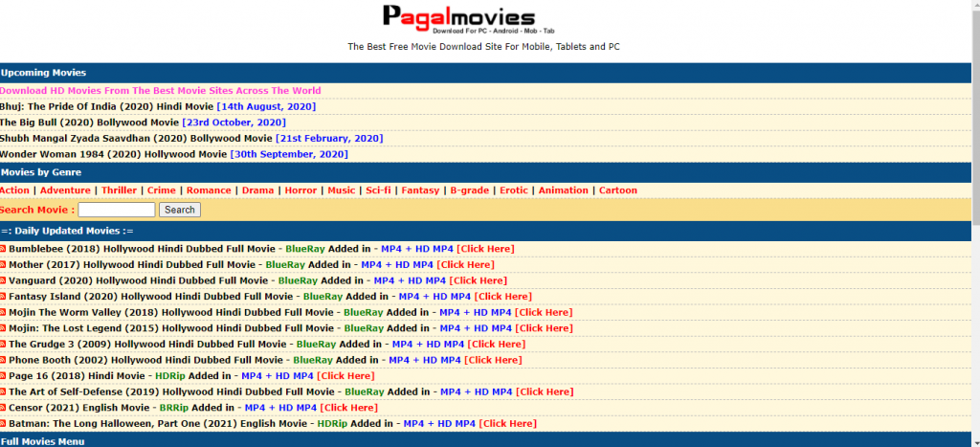Open Fantasy Island (2020) movie title
This screenshot has height=447, width=980.
click(150, 297)
